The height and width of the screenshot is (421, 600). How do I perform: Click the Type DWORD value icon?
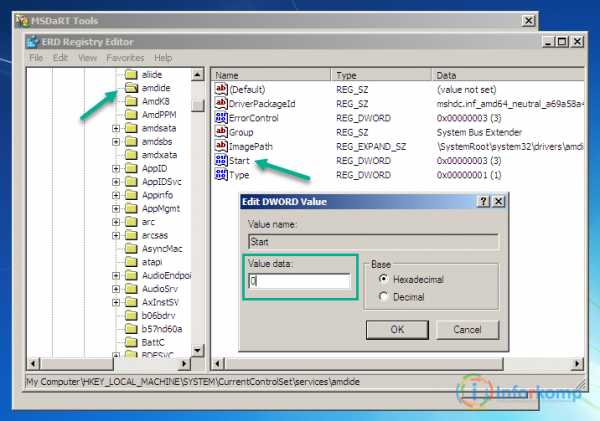(x=221, y=175)
